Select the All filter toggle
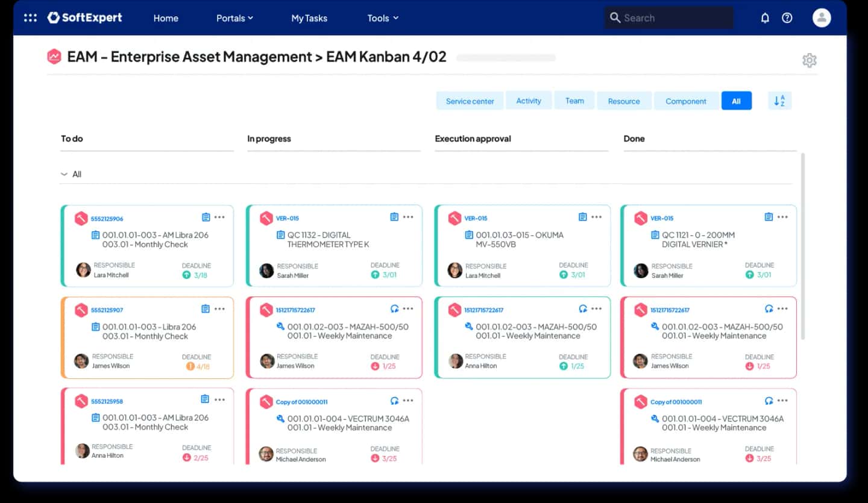Image resolution: width=868 pixels, height=503 pixels. [736, 101]
